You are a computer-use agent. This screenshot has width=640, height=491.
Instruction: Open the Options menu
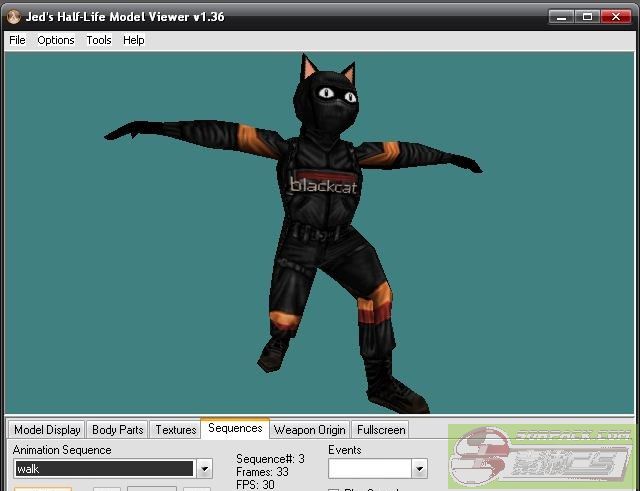pos(56,40)
